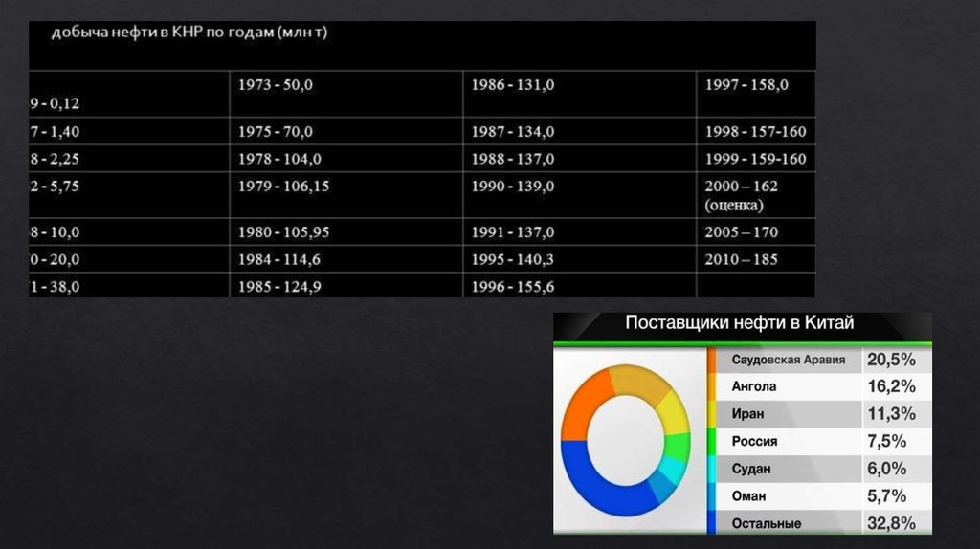
Task: Click the Судан row label
Action: 751,470
